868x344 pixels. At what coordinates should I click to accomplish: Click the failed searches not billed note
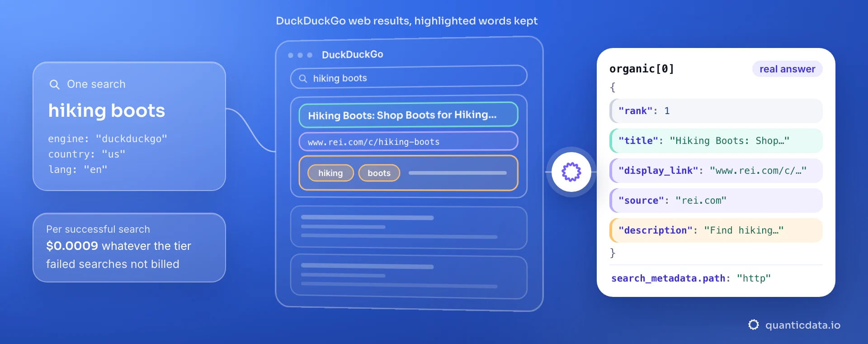113,264
